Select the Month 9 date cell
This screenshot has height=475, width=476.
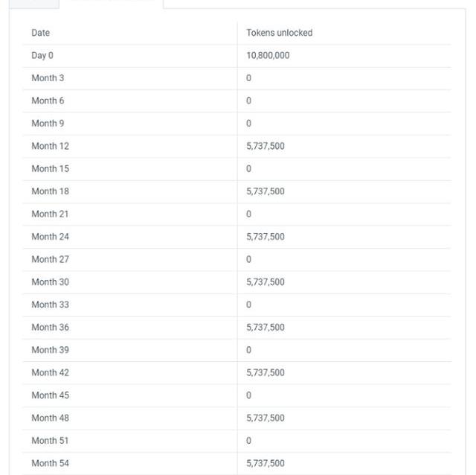point(48,124)
